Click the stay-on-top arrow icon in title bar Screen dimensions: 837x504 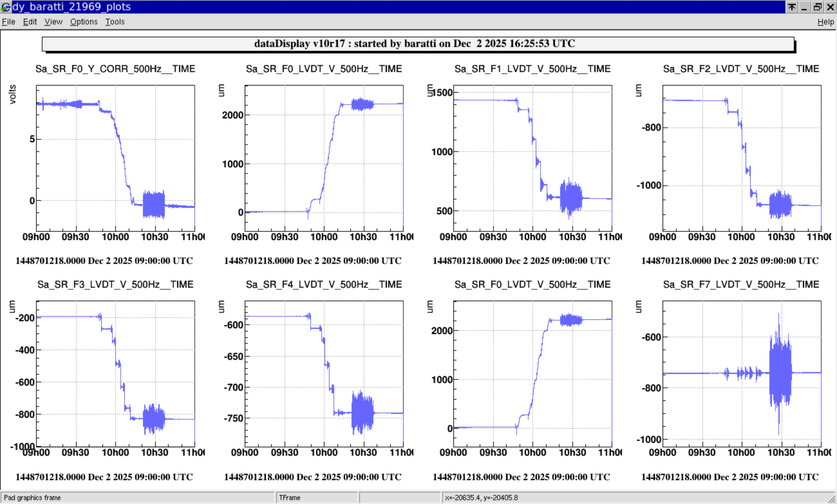point(792,6)
